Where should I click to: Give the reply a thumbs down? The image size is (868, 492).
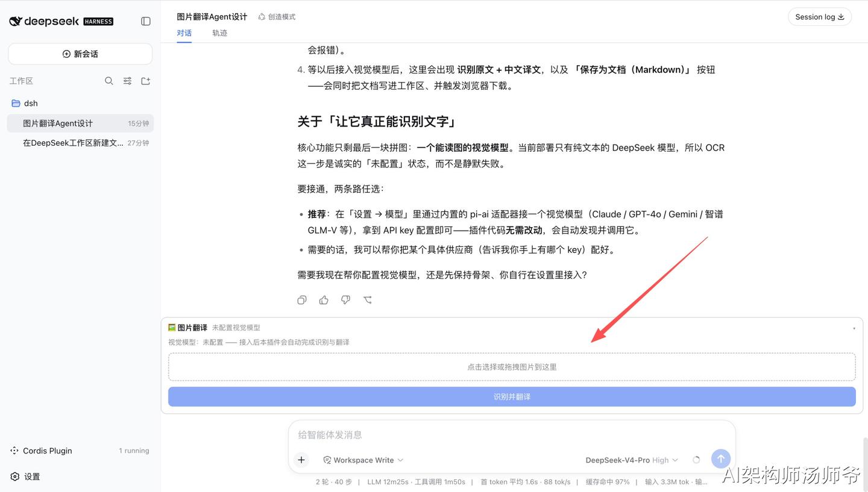point(345,300)
